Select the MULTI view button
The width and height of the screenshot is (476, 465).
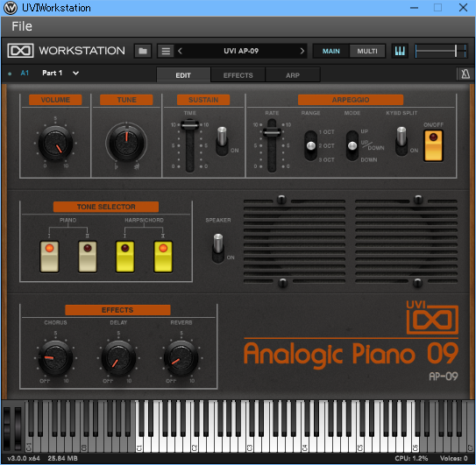click(367, 51)
